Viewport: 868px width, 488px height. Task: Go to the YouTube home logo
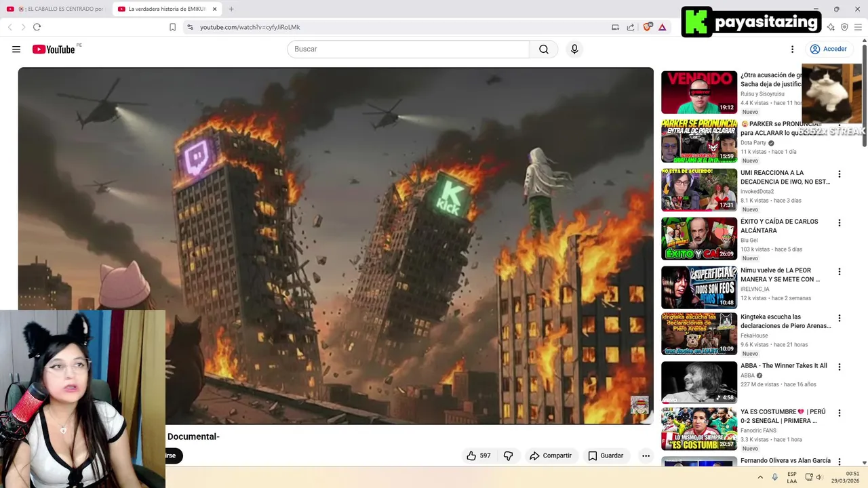click(x=54, y=49)
